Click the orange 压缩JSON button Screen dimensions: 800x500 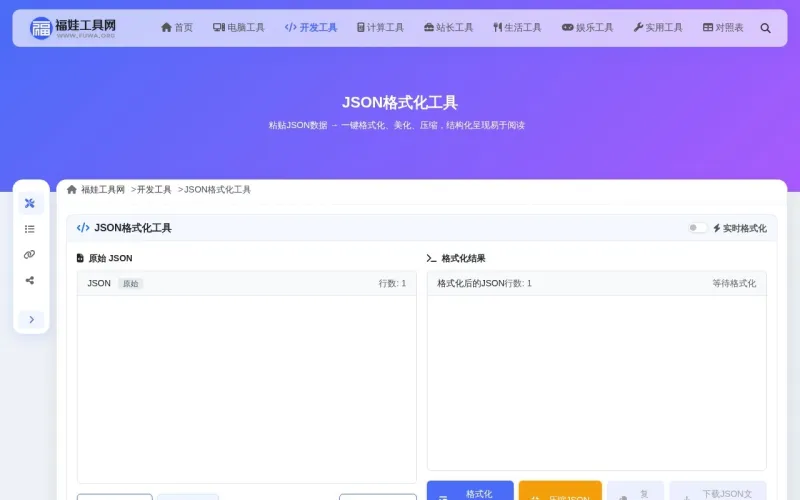560,491
